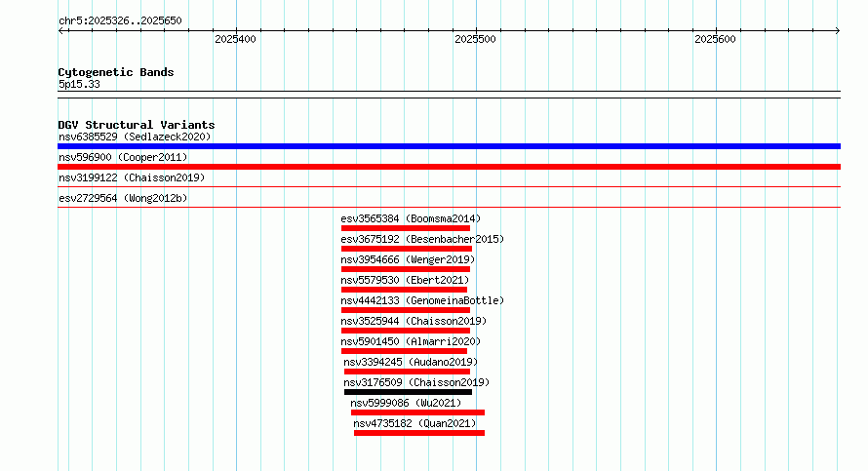Open the nsv596900 (Cooper2011) label
This screenshot has width=868, height=471.
[x=123, y=157]
